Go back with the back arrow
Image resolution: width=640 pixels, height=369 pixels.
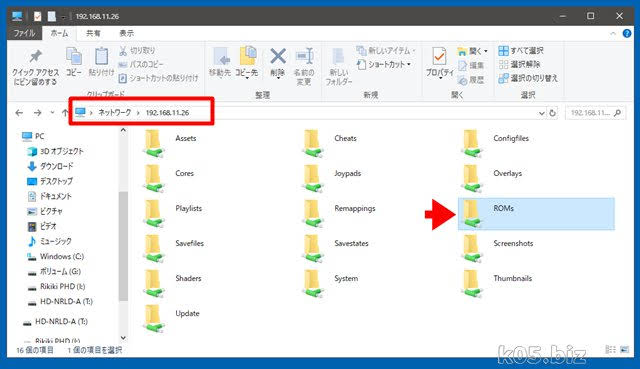click(x=19, y=113)
